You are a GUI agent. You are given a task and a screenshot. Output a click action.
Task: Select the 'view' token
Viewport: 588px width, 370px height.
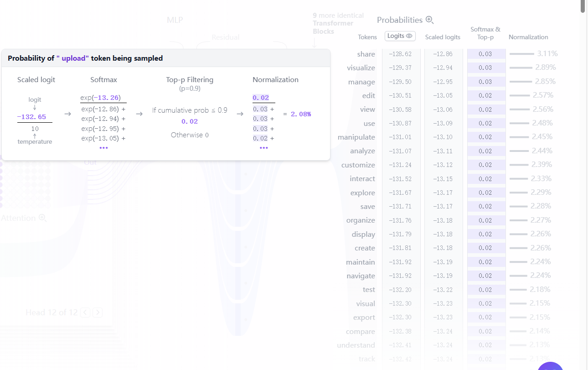(367, 109)
